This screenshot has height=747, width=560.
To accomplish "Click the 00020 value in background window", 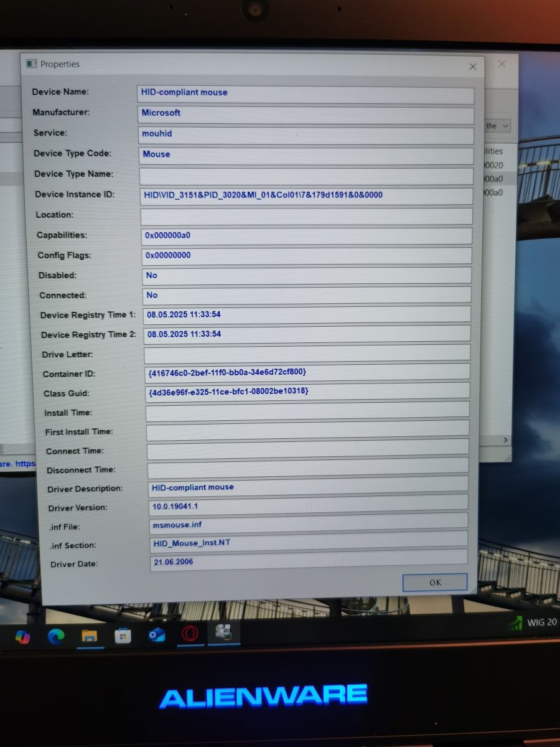I will pos(493,166).
